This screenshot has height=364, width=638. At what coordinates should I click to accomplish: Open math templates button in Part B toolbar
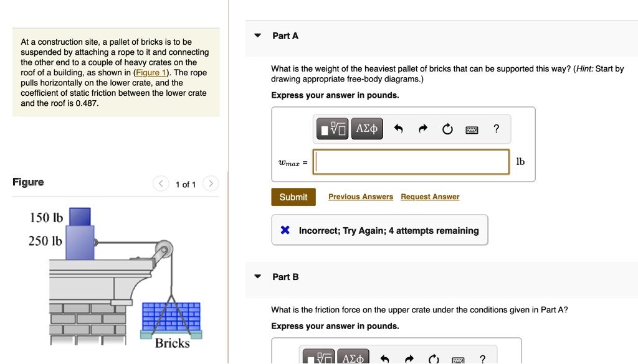coord(319,357)
